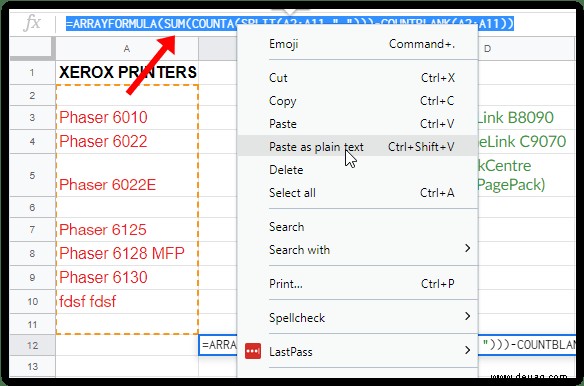This screenshot has width=584, height=386.
Task: Click the XEROX PRINTERS cell
Action: (127, 73)
